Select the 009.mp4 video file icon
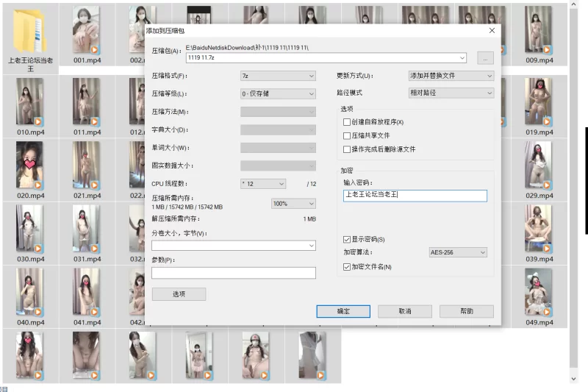Viewport: 588px width, 392px height. [539, 31]
